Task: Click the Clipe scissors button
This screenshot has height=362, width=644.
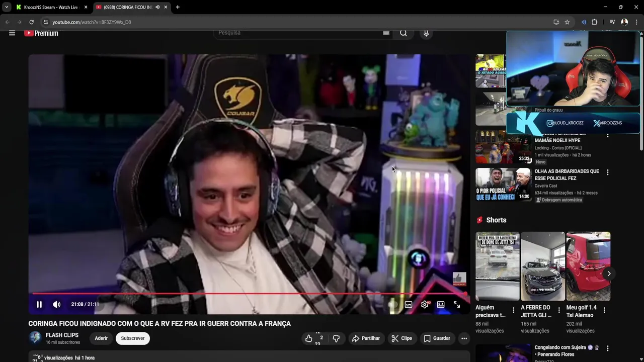Action: tap(402, 338)
